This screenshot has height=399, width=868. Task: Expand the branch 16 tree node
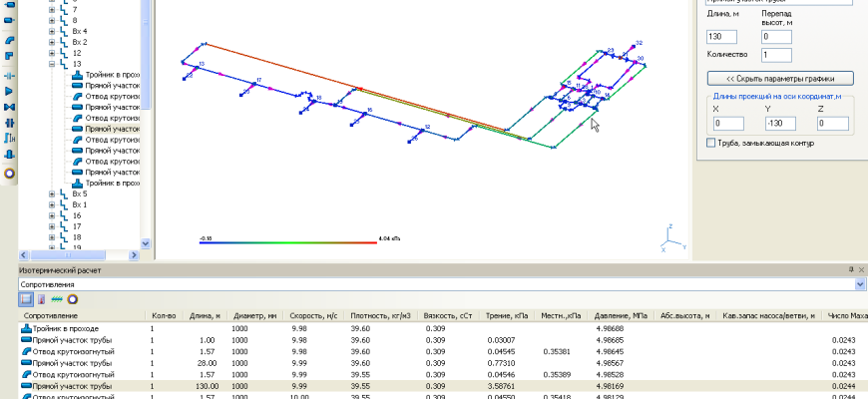click(x=52, y=215)
